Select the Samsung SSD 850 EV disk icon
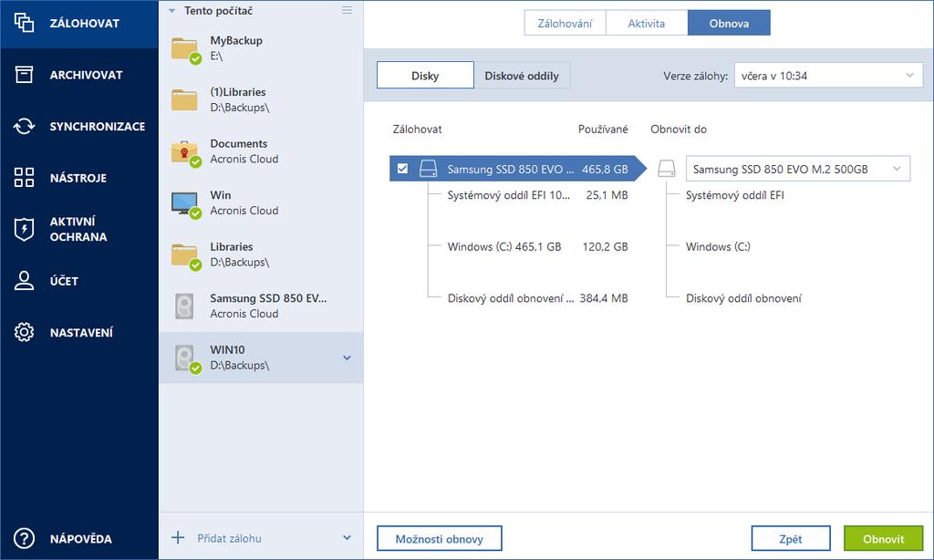This screenshot has width=934, height=560. coord(184,306)
